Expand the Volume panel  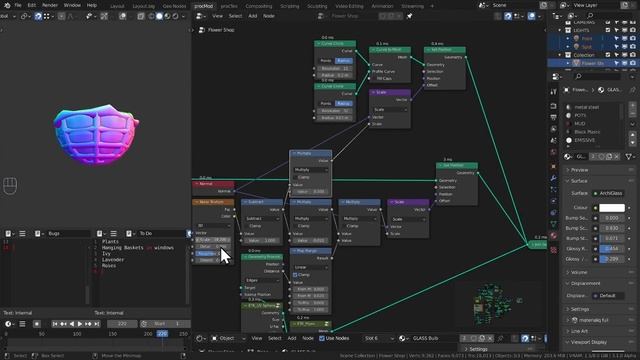(x=579, y=272)
